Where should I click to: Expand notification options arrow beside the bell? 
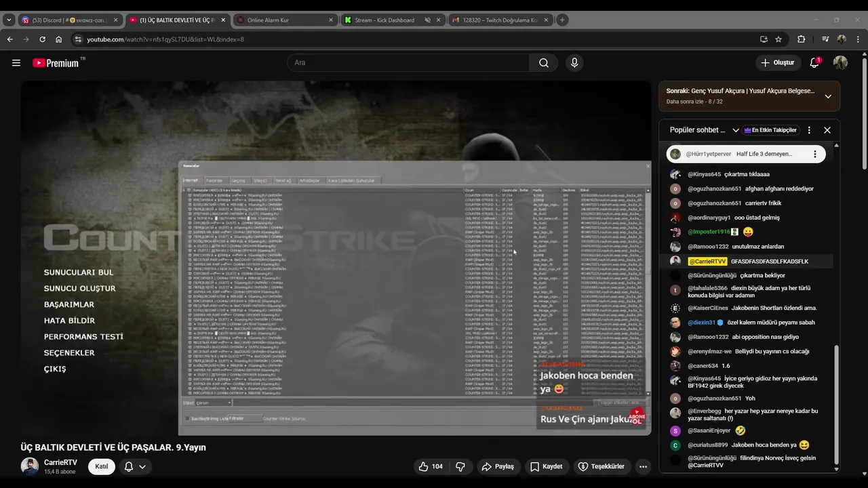142,466
